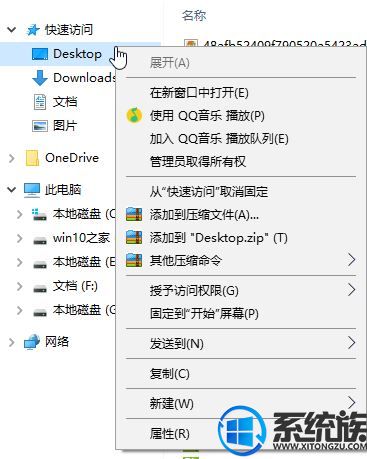Click the Downloads blue arrow icon
The height and width of the screenshot is (459, 367).
[x=40, y=78]
